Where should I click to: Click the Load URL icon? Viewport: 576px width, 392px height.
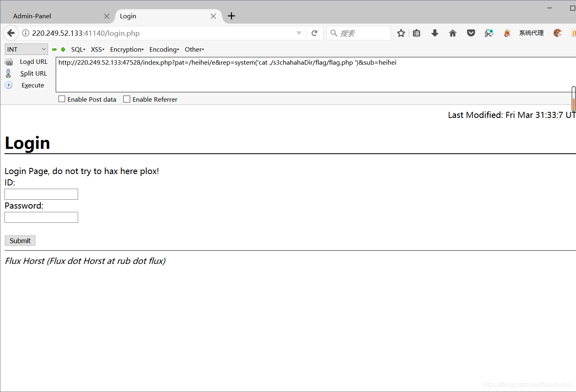(9, 62)
